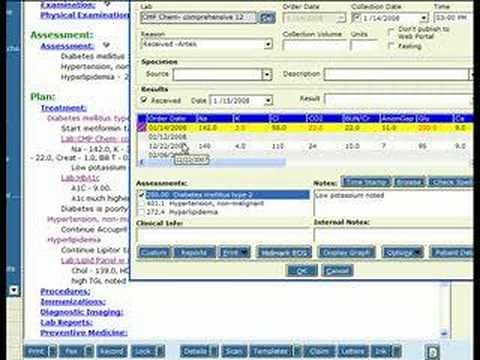The height and width of the screenshot is (360, 480).
Task: Click in the Specimen Description field
Action: pos(396,75)
